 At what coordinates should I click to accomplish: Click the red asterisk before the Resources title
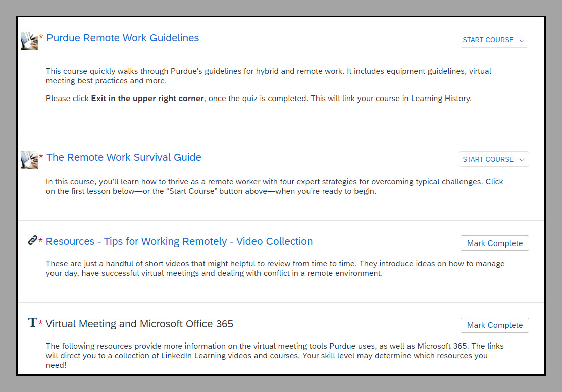41,241
